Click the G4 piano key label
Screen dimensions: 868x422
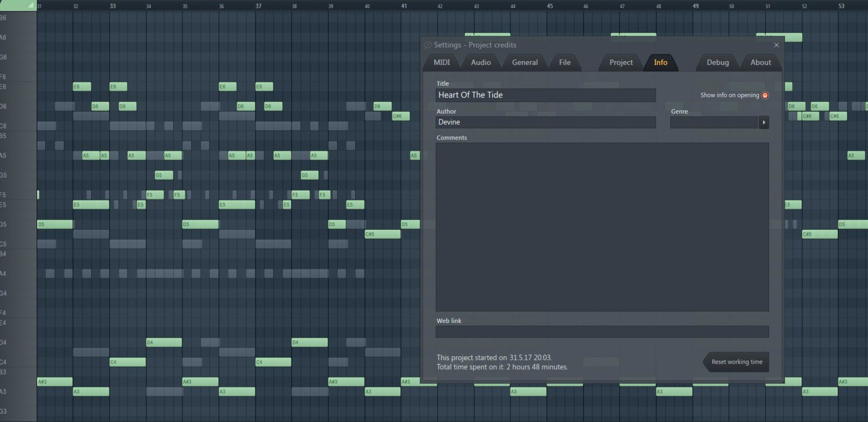(x=3, y=293)
